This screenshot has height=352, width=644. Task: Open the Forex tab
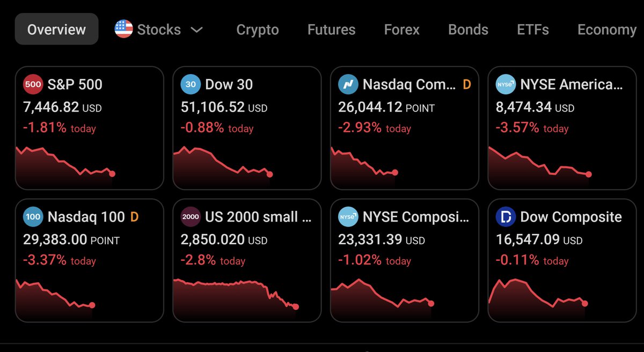coord(402,30)
